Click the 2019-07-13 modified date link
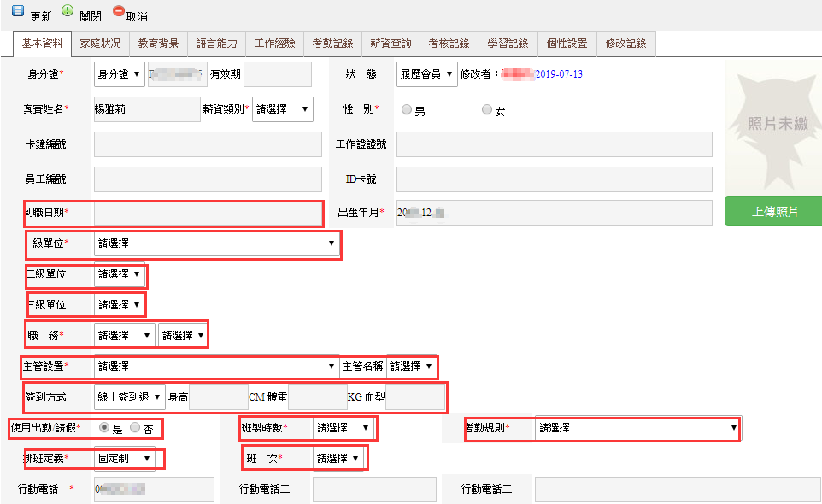 point(559,74)
